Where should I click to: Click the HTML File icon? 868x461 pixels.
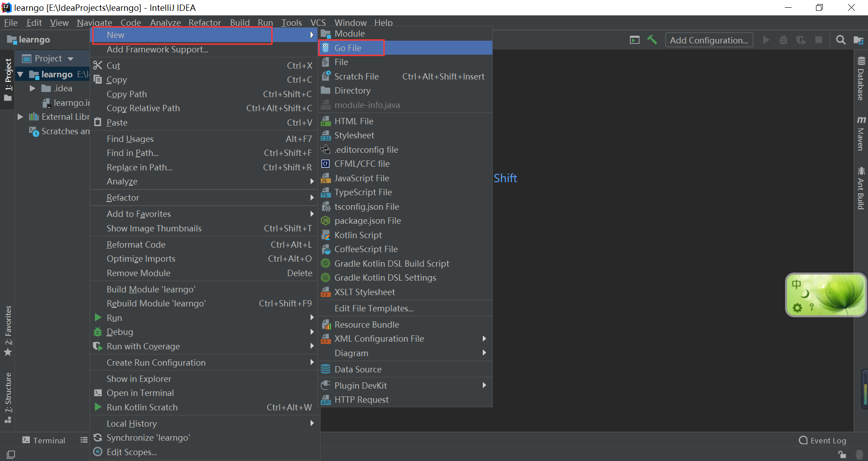325,121
